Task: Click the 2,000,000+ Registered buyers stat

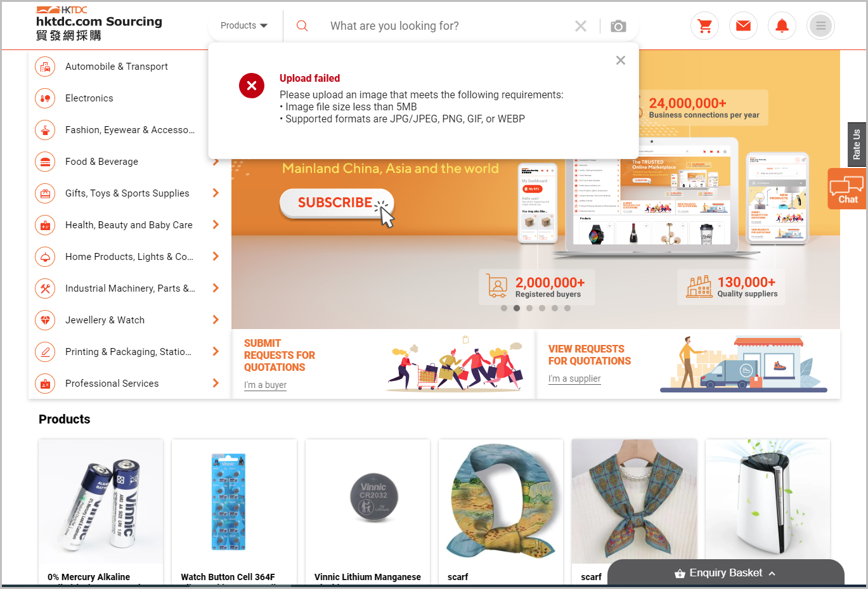Action: click(536, 287)
